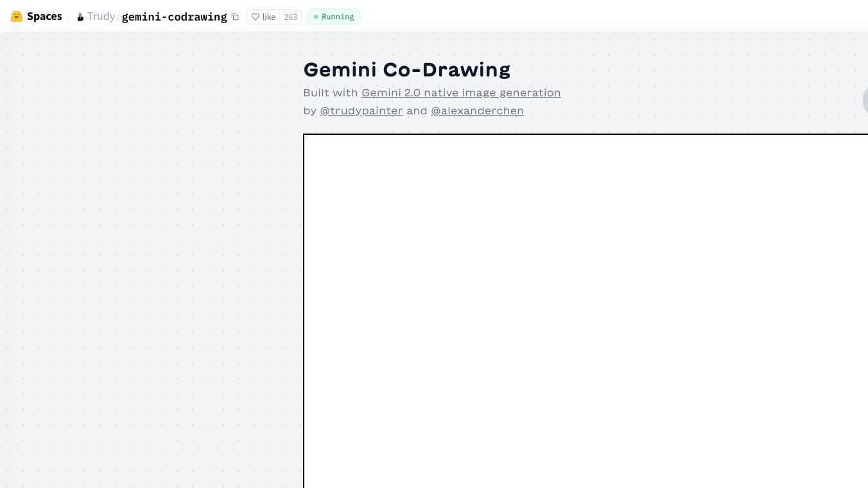Click Trudy's profile avatar picture
Screen dimensions: 868x488
click(x=80, y=17)
